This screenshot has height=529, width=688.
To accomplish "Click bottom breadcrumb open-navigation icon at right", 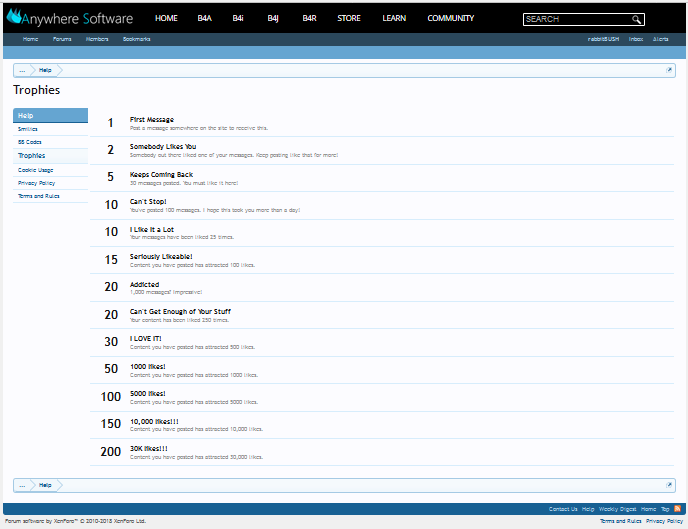I will (x=669, y=485).
